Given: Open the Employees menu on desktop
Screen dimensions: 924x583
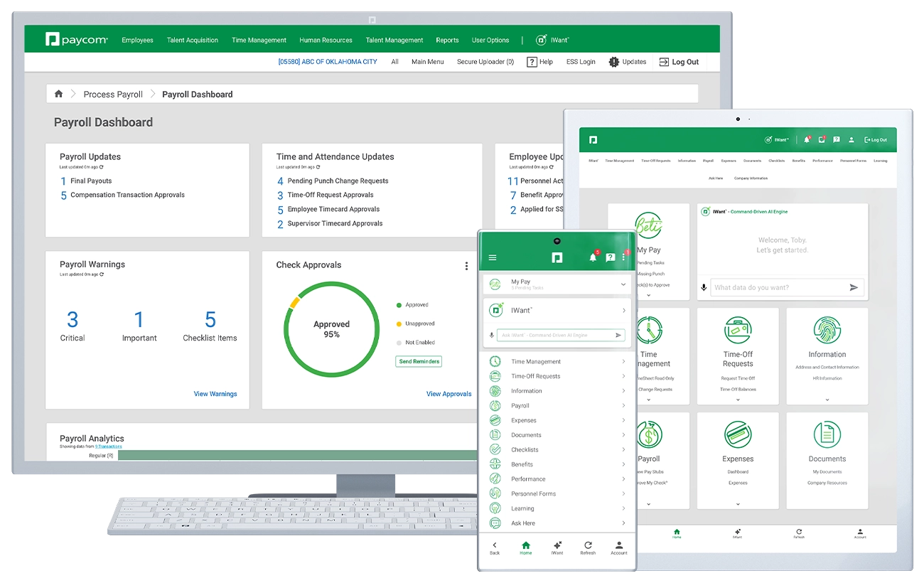Looking at the screenshot, I should (x=137, y=41).
